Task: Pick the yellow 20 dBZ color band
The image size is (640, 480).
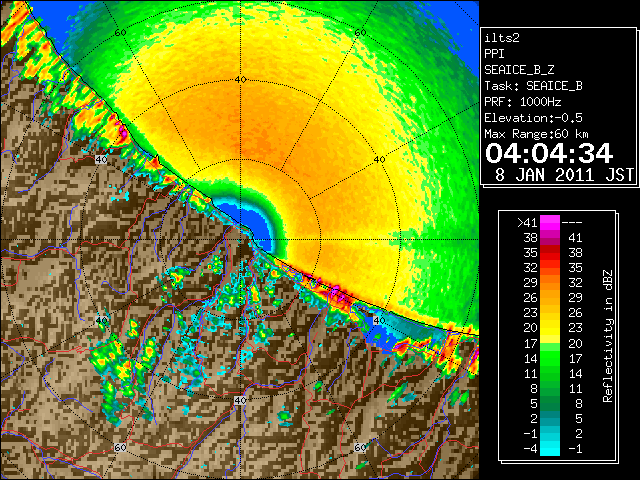Action: [550, 328]
